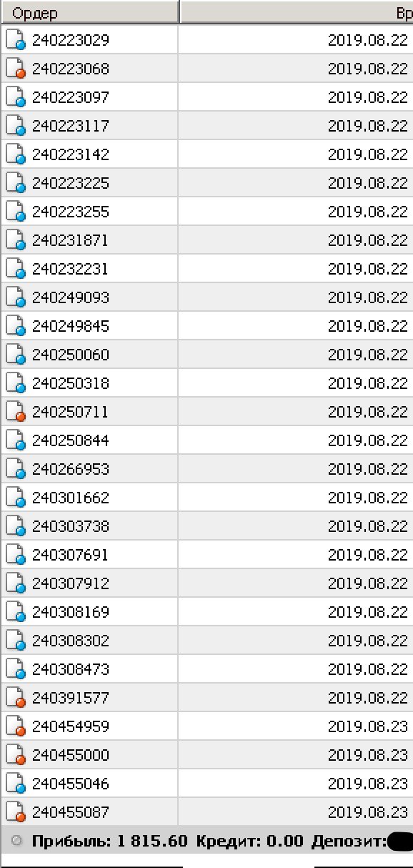
Task: Click the 2019.08.23 date in order 240455087 row
Action: [368, 812]
